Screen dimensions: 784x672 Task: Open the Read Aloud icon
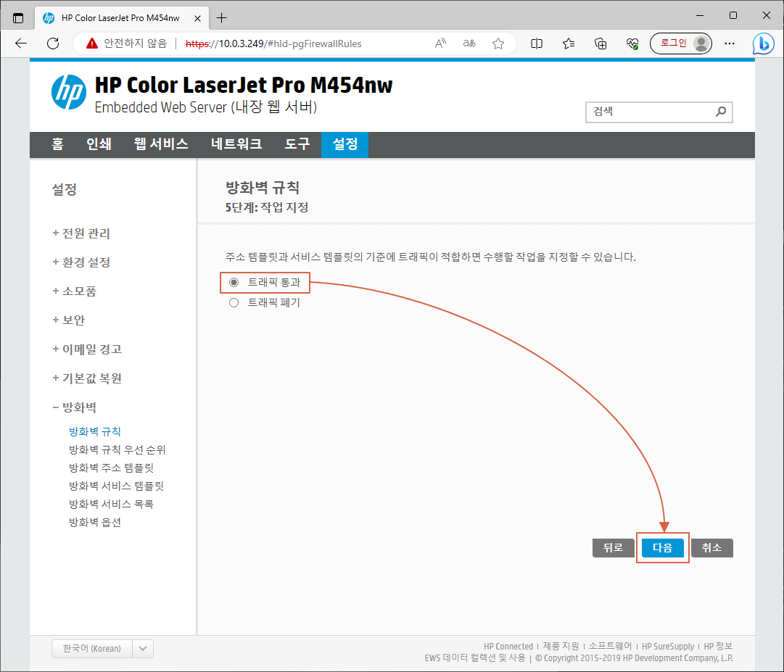tap(440, 43)
